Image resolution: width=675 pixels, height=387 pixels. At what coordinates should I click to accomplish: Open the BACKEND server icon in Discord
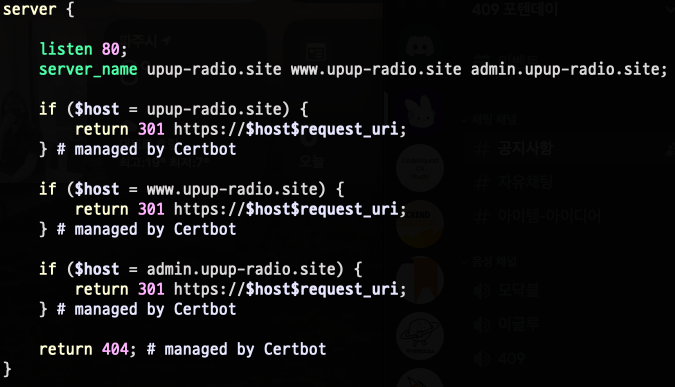point(420,224)
